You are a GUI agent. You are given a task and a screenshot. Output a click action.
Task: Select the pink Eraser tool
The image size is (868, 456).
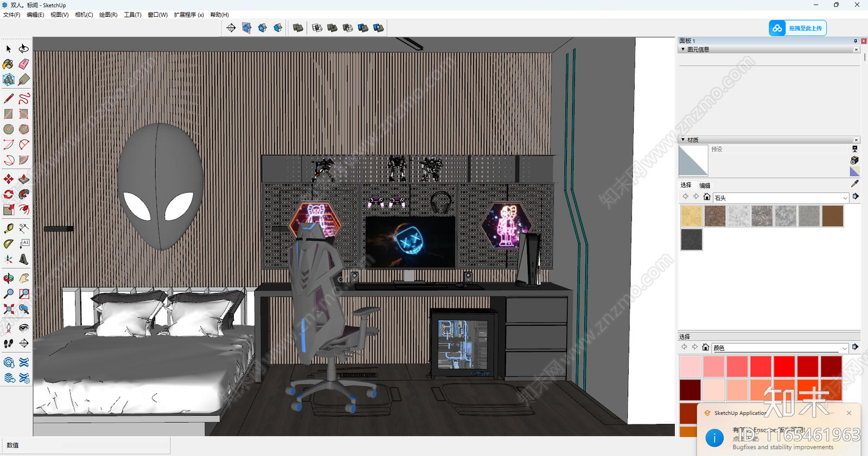point(24,65)
